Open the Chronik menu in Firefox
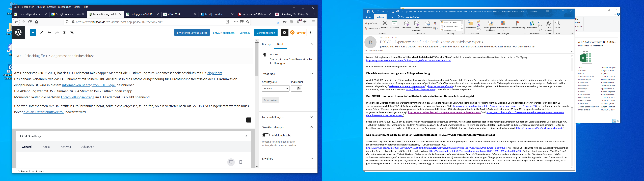The image size is (644, 181). [51, 7]
